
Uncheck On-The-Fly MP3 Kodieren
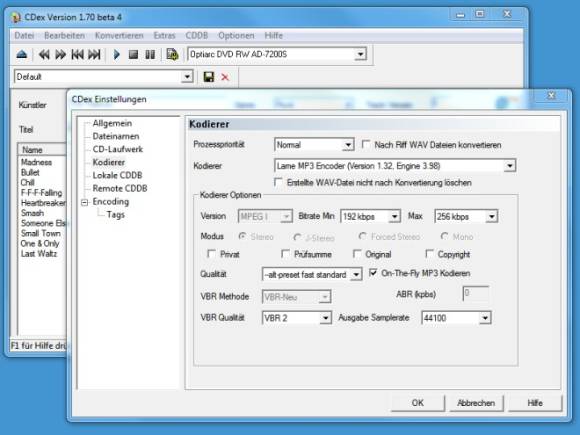[373, 273]
